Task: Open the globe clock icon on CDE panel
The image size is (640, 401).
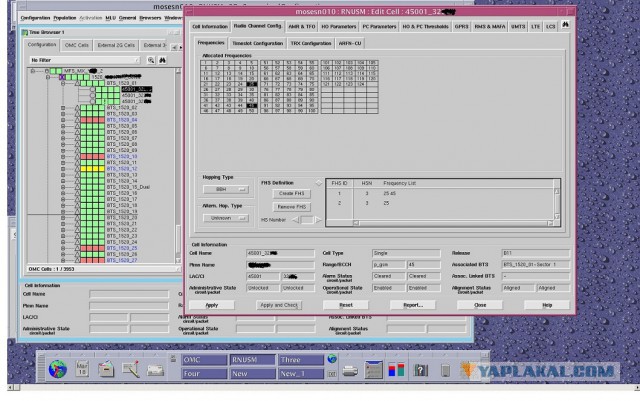Action: [x=58, y=369]
